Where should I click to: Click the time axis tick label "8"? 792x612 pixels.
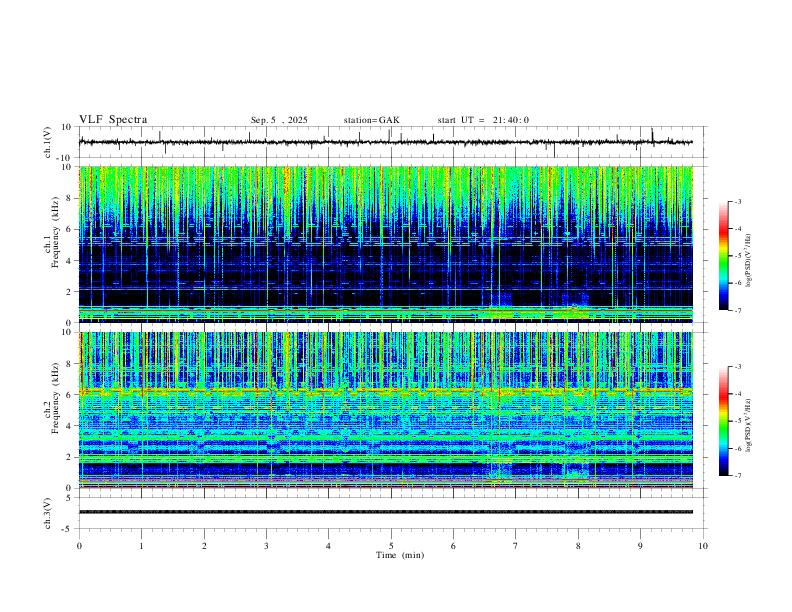(578, 546)
